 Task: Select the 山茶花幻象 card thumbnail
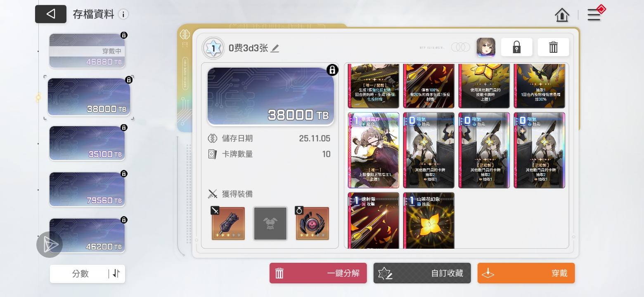429,221
